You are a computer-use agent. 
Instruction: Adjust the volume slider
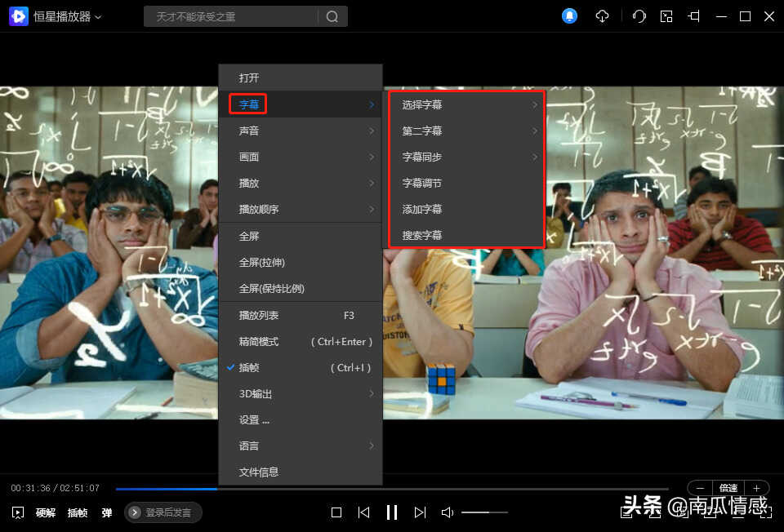point(484,512)
